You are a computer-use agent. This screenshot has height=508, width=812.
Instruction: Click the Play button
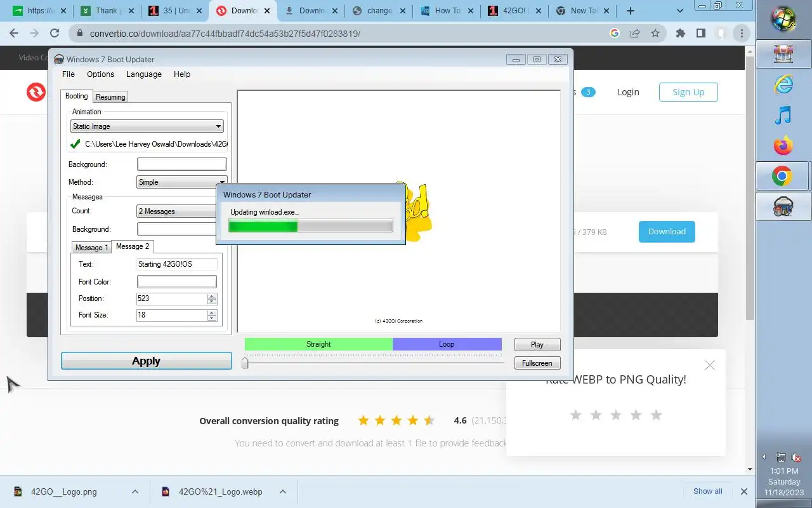(537, 345)
